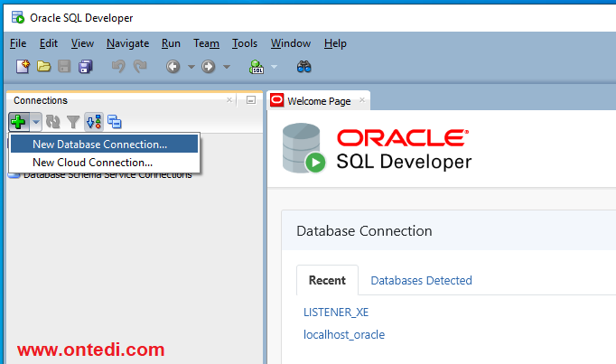Click the Redo arrow icon
This screenshot has height=364, width=616.
click(140, 66)
